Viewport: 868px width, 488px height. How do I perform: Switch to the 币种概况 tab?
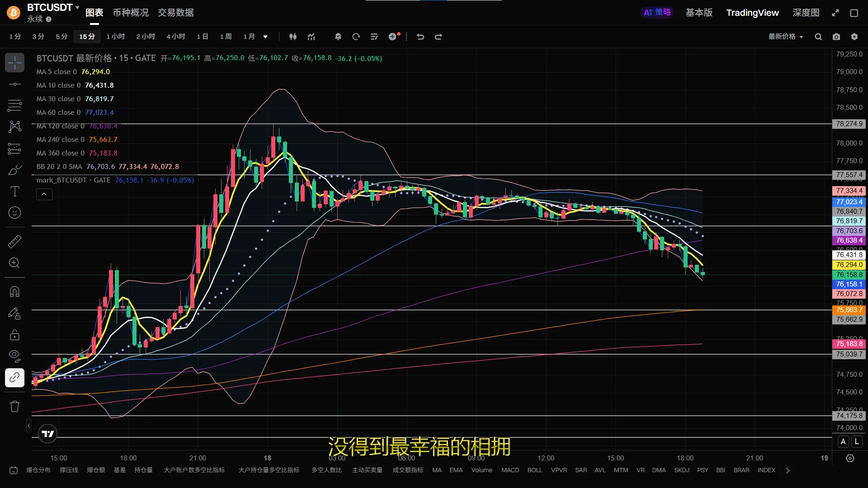130,13
